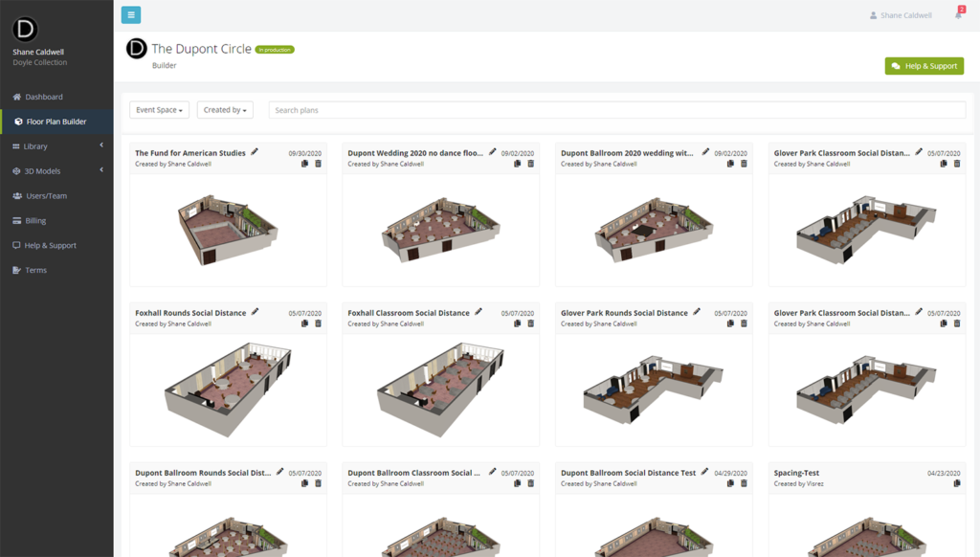Rename The Fund for American Studies plan

tap(255, 152)
